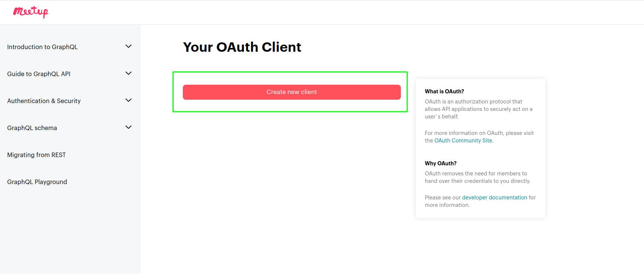Expand the Authentication & Security chevron
This screenshot has height=274, width=644.
click(129, 100)
